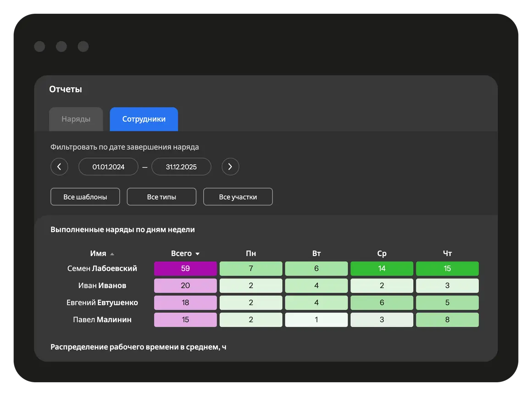The image size is (532, 396).
Task: Click the previous date range arrow
Action: 59,167
